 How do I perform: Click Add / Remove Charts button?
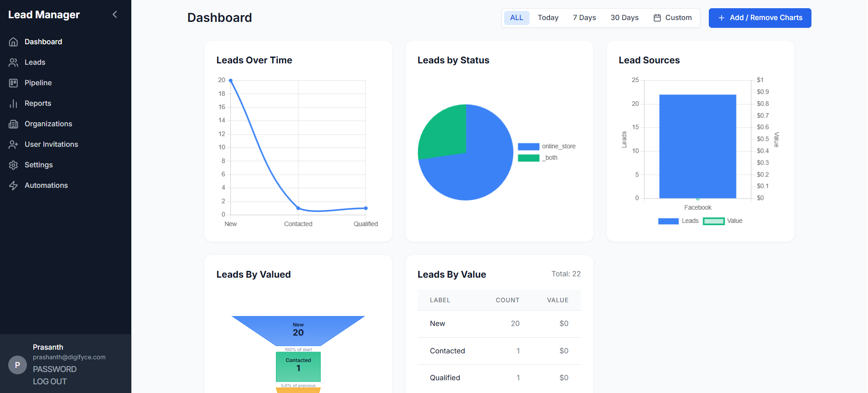pyautogui.click(x=759, y=18)
